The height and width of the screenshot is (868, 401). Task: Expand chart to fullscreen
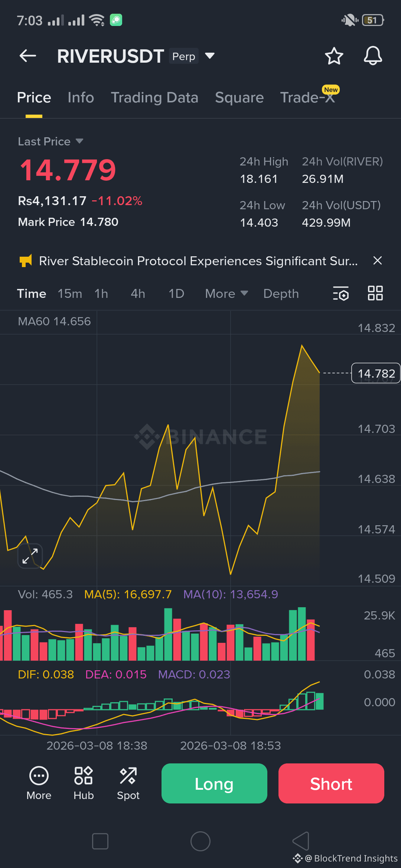pyautogui.click(x=30, y=556)
